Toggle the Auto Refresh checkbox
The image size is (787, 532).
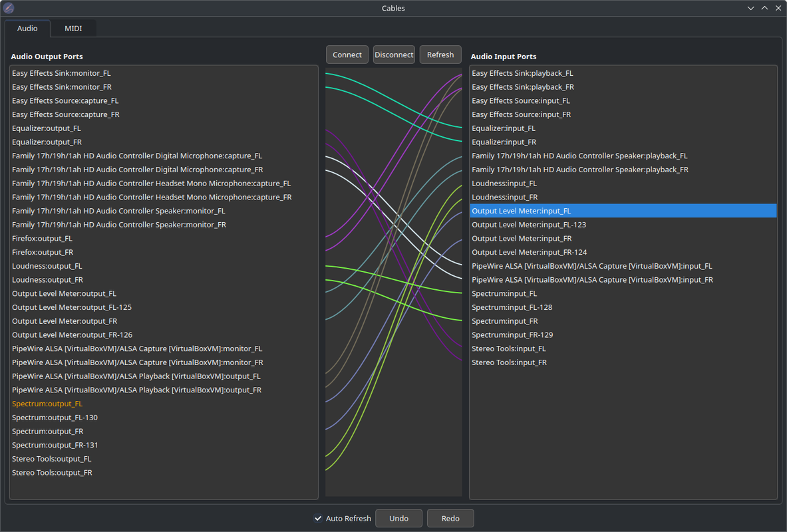pyautogui.click(x=318, y=519)
